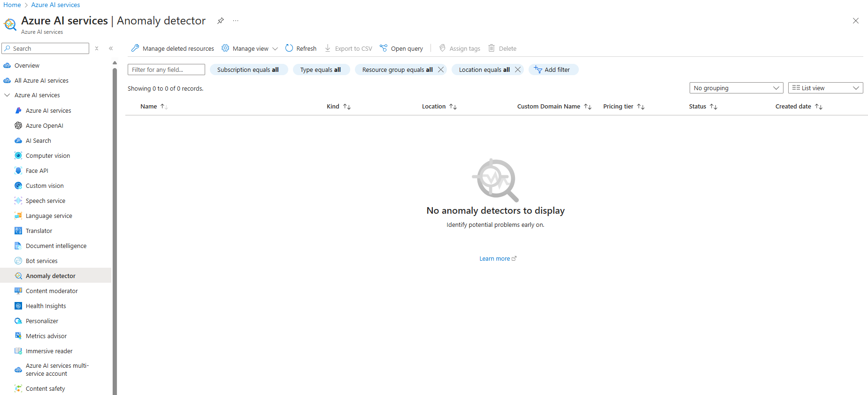Open the List view dropdown
This screenshot has width=868, height=395.
pyautogui.click(x=825, y=88)
